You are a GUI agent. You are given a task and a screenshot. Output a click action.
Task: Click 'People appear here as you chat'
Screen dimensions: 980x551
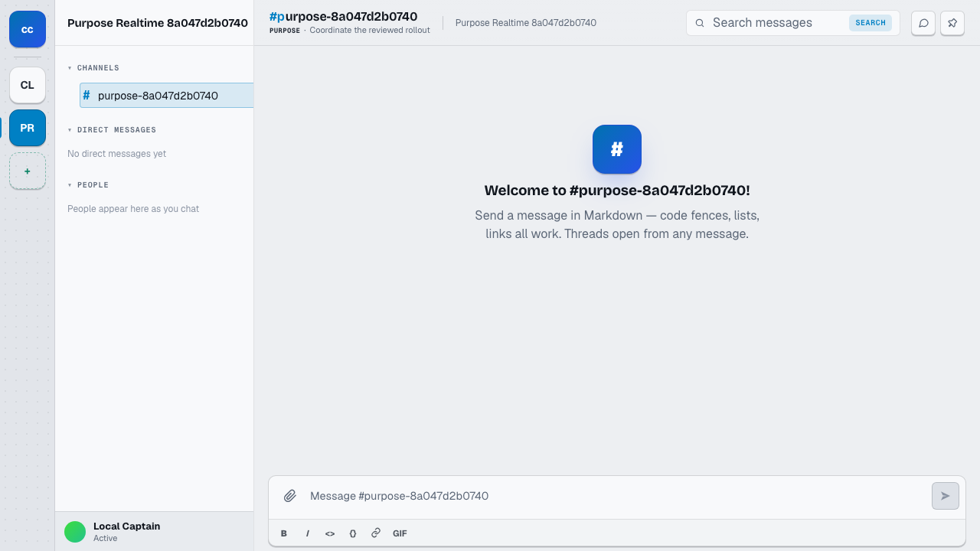click(133, 209)
